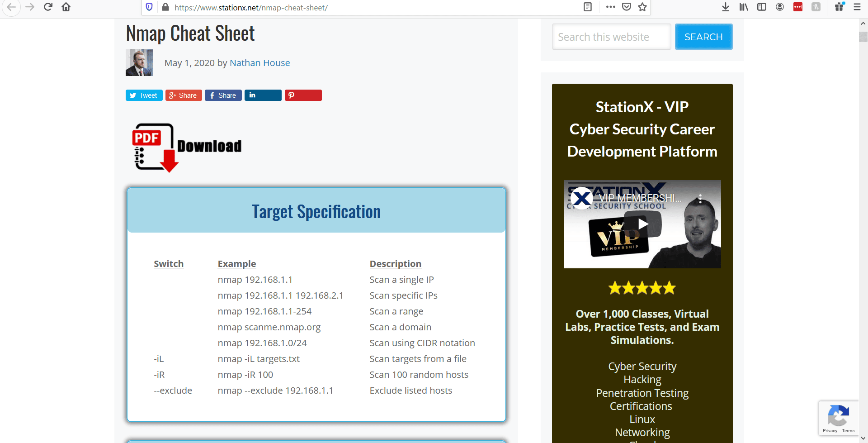Go forward with the forward arrow

click(x=30, y=7)
